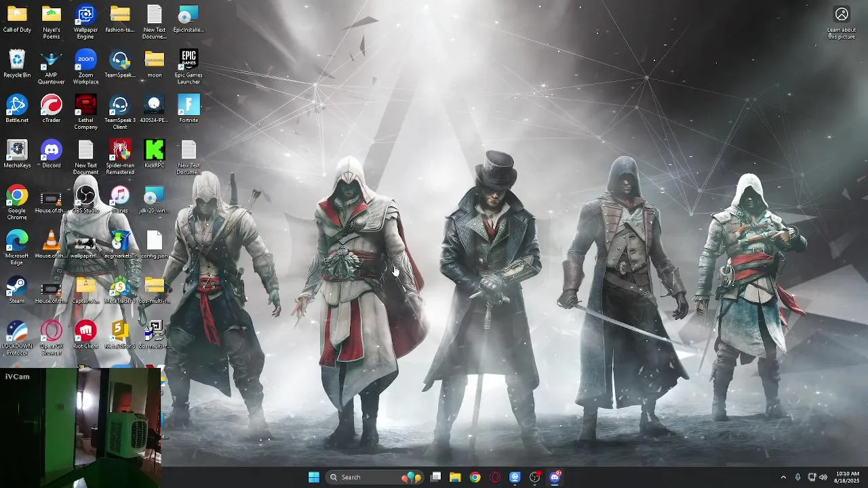
Task: Launch OBS Studio desktop shortcut
Action: coord(85,200)
